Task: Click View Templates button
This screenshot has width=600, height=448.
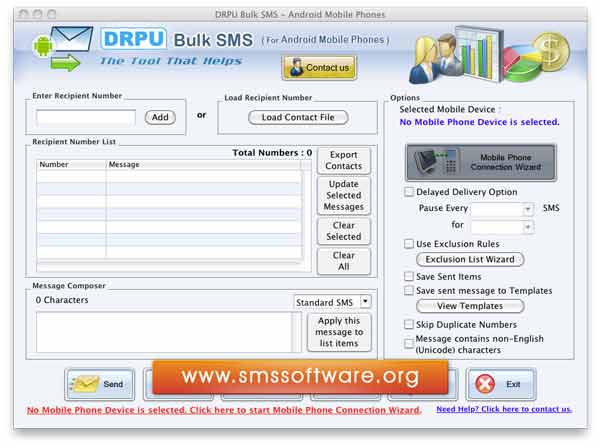Action: pos(470,306)
